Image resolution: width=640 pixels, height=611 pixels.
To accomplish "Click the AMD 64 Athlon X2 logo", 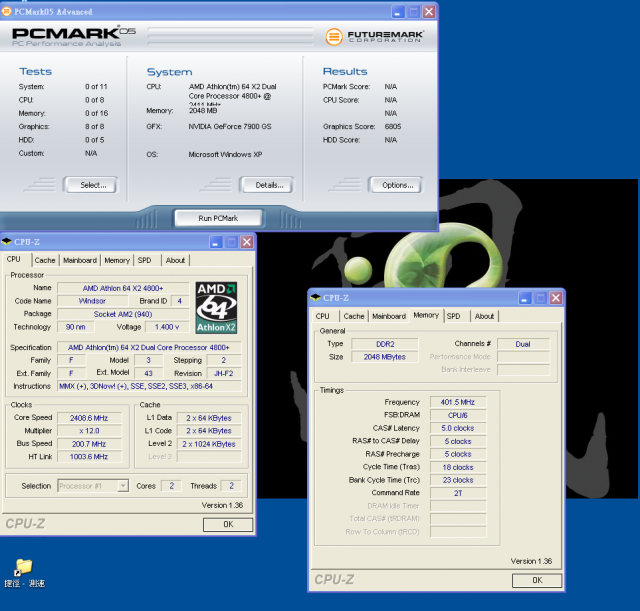I will tap(216, 308).
